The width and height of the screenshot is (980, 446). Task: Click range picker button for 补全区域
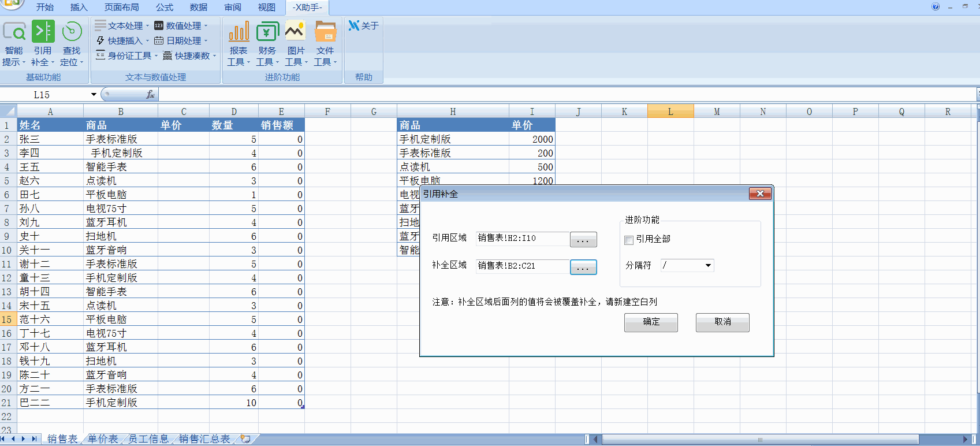click(583, 267)
